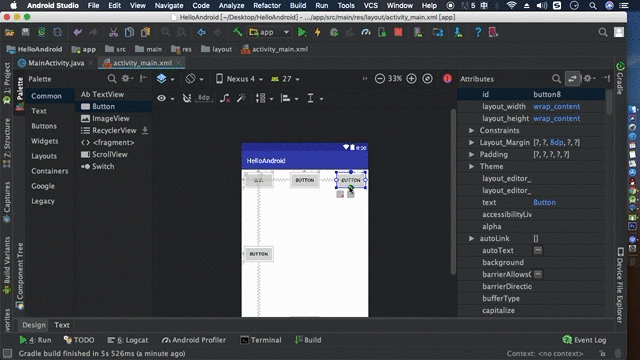
Task: Open the Guidelines dropdown
Action: pyautogui.click(x=315, y=98)
